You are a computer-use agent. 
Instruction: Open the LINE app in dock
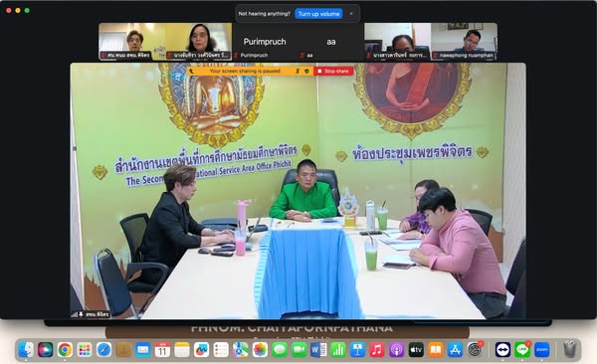(x=522, y=349)
